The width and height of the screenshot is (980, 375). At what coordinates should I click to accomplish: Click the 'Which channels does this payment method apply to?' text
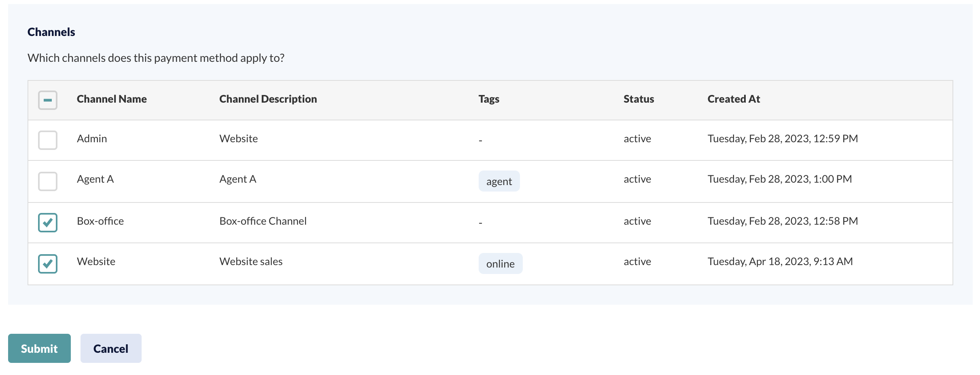[156, 58]
